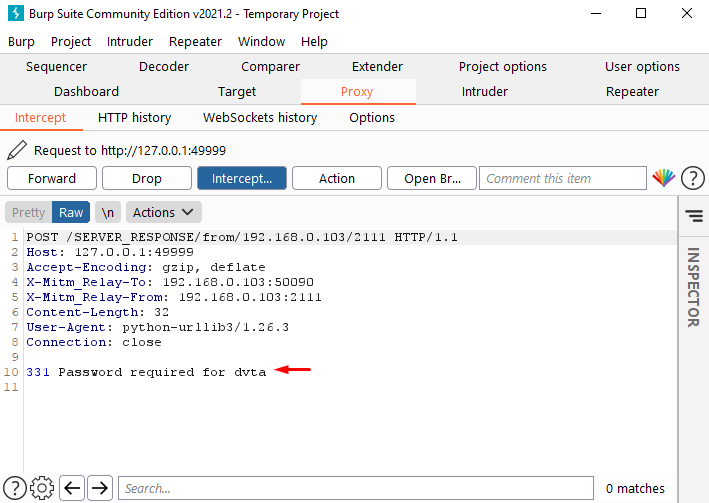Switch to the Comparer tab
The height and width of the screenshot is (503, 709).
pos(270,66)
